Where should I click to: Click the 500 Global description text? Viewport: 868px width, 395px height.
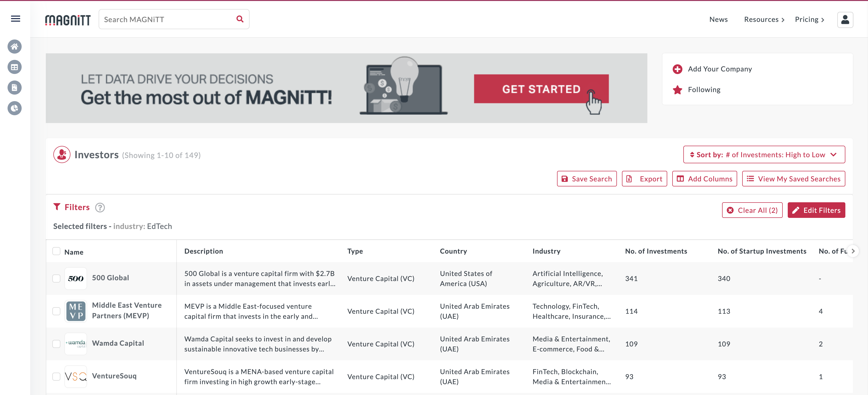[x=260, y=279]
